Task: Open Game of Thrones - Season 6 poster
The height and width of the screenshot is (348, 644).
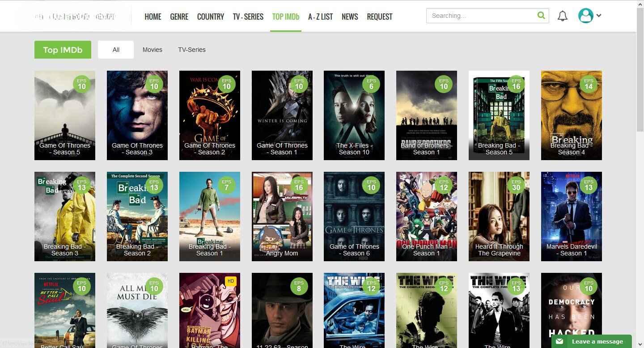Action: (x=354, y=216)
